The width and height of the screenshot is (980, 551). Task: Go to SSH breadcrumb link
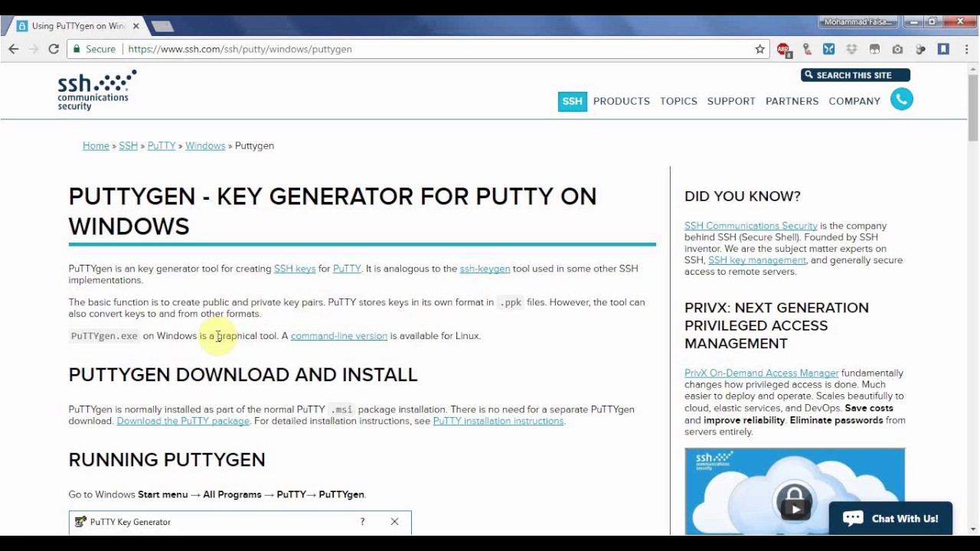(128, 145)
